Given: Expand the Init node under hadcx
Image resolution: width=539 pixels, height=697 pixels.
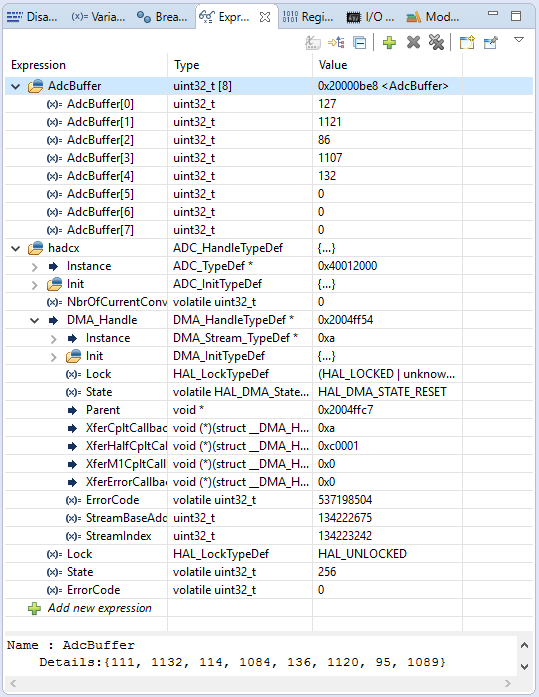Looking at the screenshot, I should pyautogui.click(x=35, y=284).
